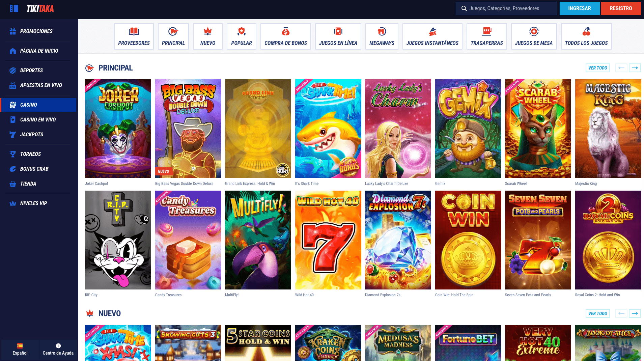Show the Todos los Juegos tab
The image size is (644, 361).
pyautogui.click(x=586, y=36)
